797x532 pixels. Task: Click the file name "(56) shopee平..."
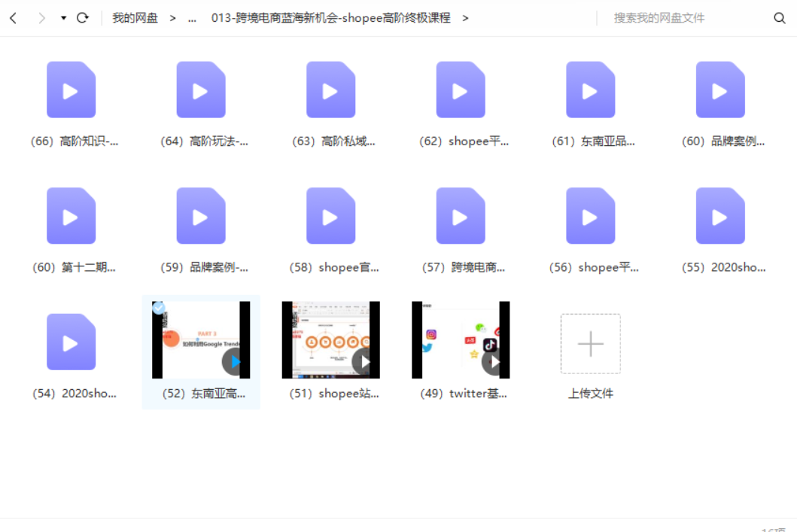pyautogui.click(x=594, y=267)
